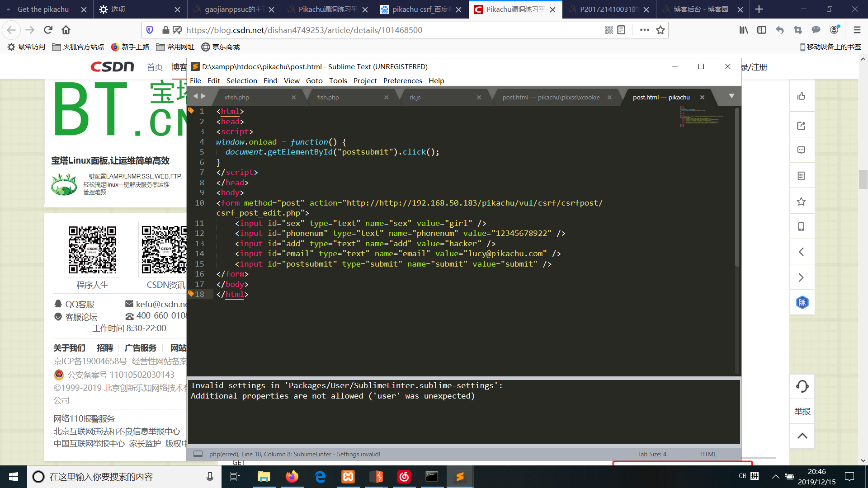Toggle the Firefox sidebar view icon
The image size is (868, 488).
pos(762,30)
